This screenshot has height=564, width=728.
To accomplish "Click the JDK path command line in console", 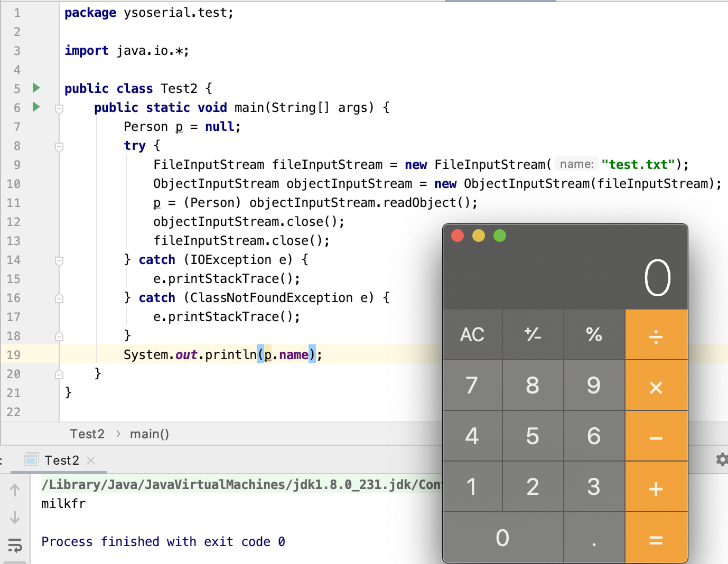I will coord(241,485).
